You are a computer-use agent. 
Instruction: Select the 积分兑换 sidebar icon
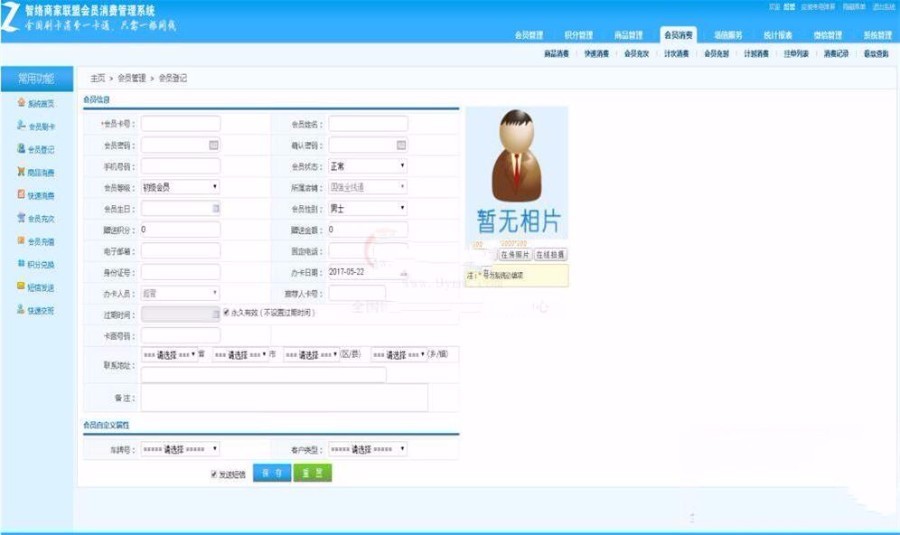point(21,264)
